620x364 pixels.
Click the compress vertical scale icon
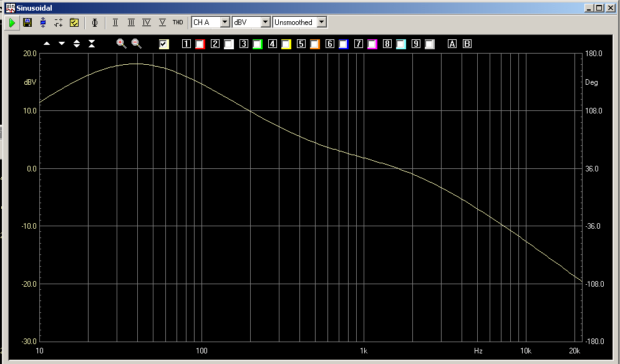(x=92, y=44)
